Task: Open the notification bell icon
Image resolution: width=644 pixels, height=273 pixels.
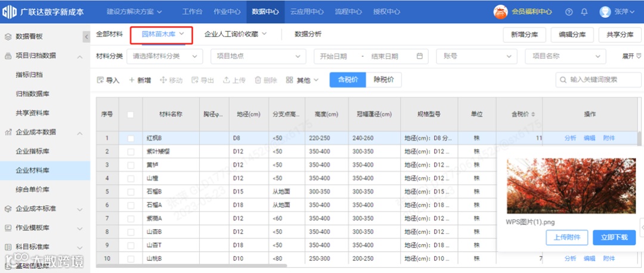Action: [x=584, y=12]
